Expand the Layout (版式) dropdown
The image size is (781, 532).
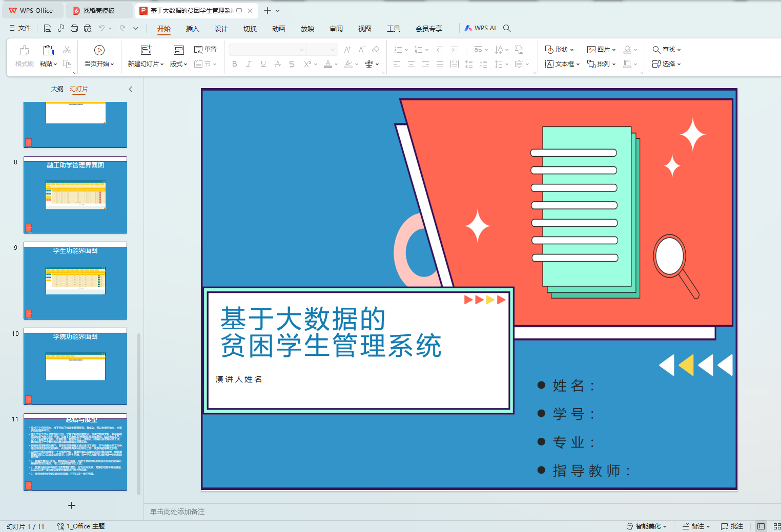pyautogui.click(x=178, y=64)
